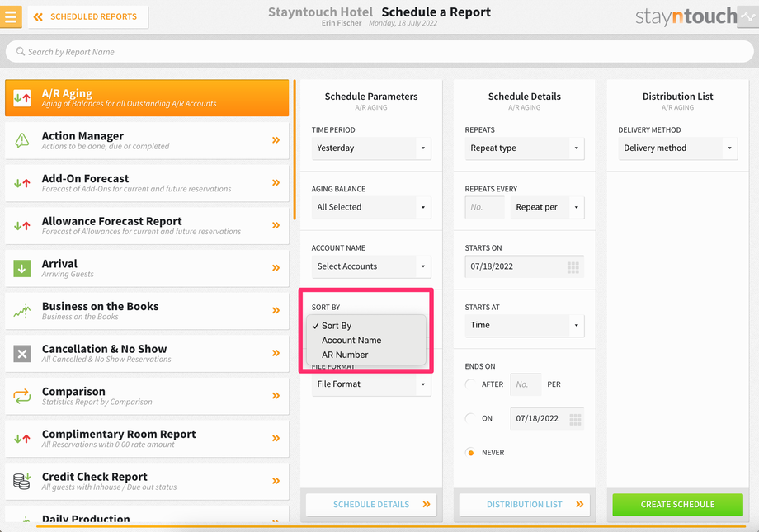759x532 pixels.
Task: Click the Add-On Forecast chevron arrow
Action: 276,183
